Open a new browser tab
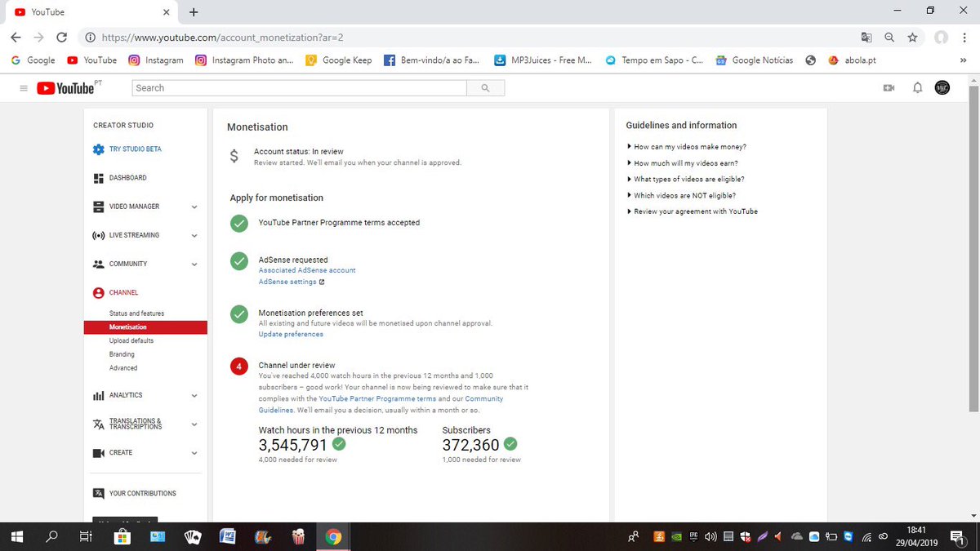 click(x=194, y=12)
